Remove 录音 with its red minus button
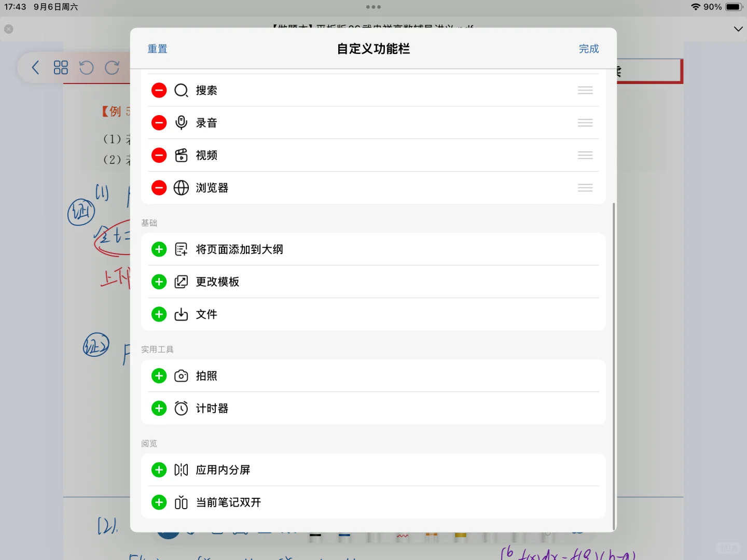 point(159,123)
